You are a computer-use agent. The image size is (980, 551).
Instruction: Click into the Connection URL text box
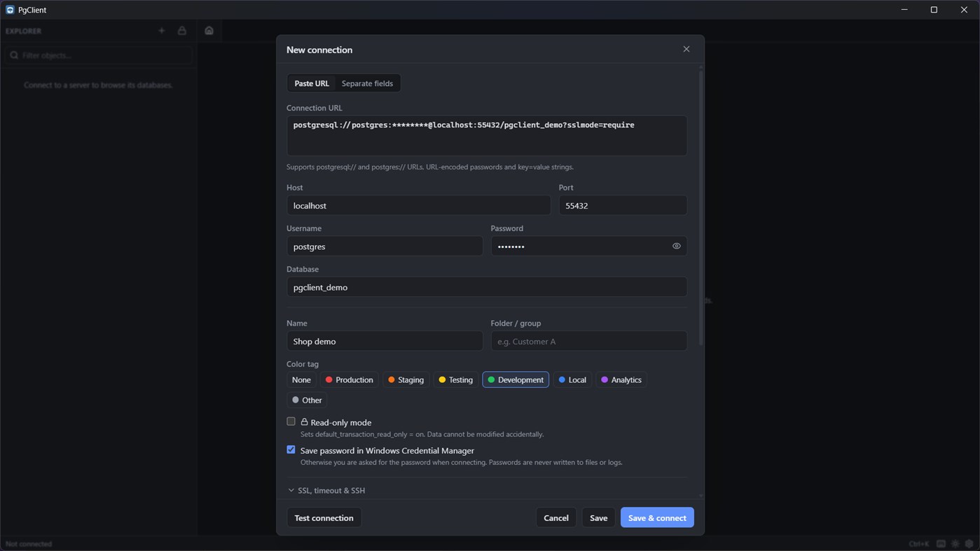click(x=487, y=135)
